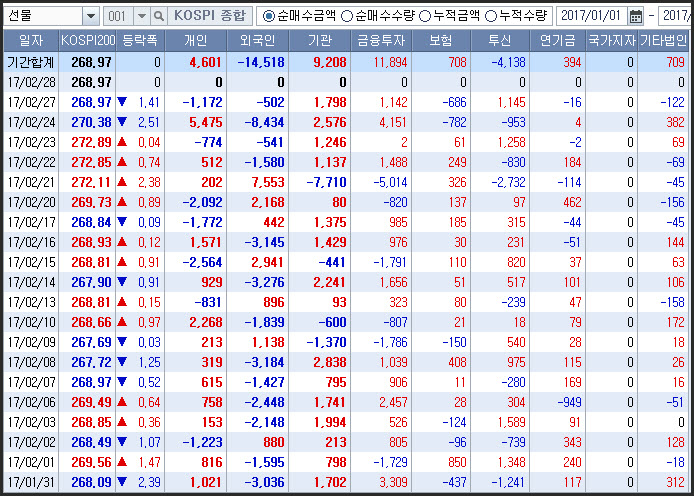Screen dimensions: 694x496
Task: Click the 국가지자 column header
Action: pos(612,41)
